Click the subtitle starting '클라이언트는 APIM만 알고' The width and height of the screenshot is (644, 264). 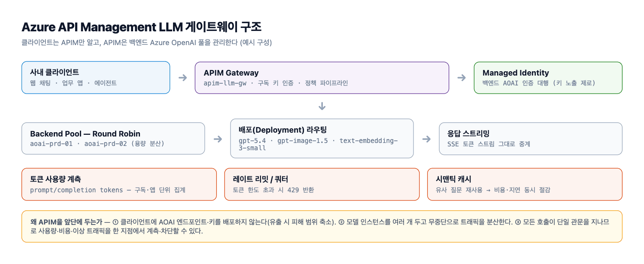click(x=147, y=42)
